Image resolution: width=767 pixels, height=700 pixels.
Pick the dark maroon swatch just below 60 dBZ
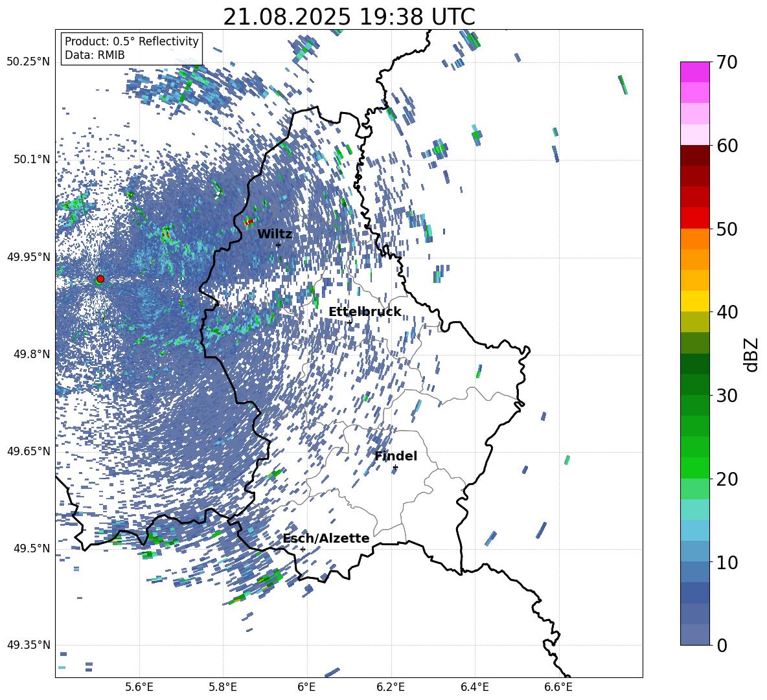(x=695, y=155)
